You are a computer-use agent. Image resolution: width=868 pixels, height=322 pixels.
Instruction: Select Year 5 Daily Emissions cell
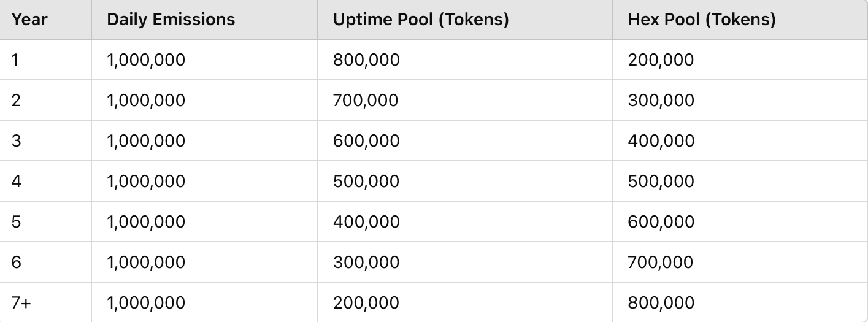[146, 222]
